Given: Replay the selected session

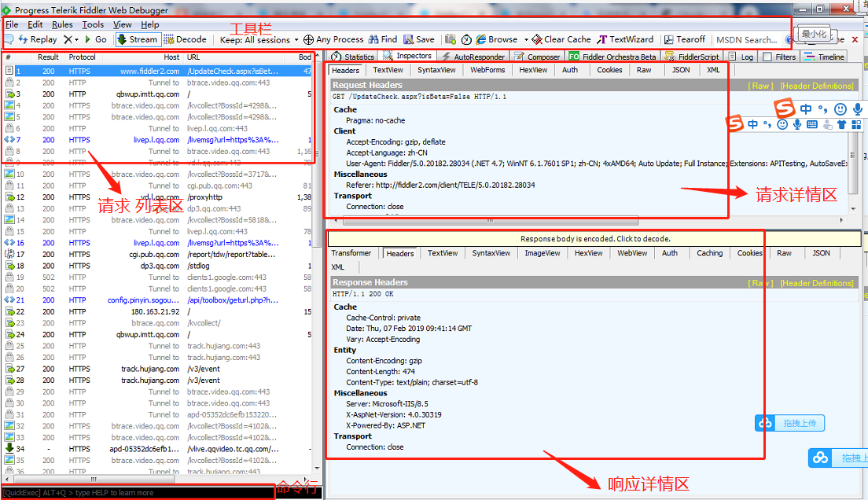Looking at the screenshot, I should [38, 39].
